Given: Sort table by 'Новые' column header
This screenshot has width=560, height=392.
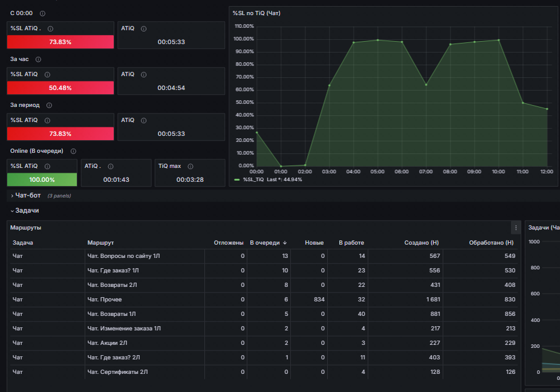Looking at the screenshot, I should click(x=314, y=243).
